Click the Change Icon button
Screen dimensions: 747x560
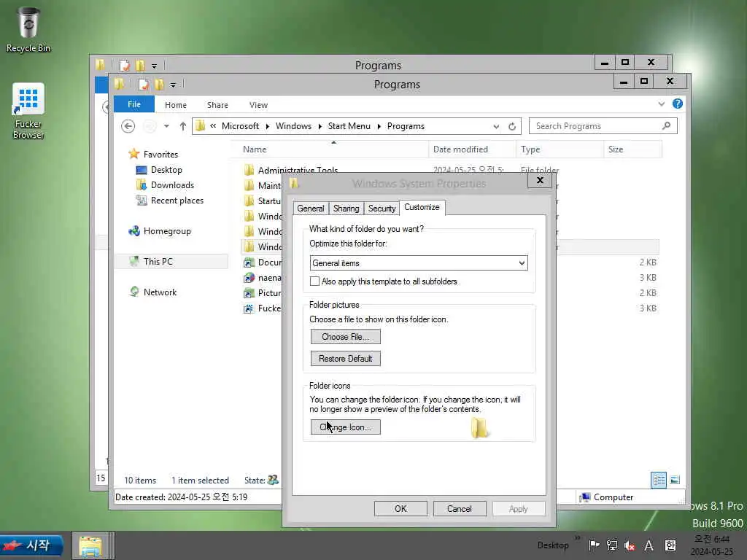345,427
